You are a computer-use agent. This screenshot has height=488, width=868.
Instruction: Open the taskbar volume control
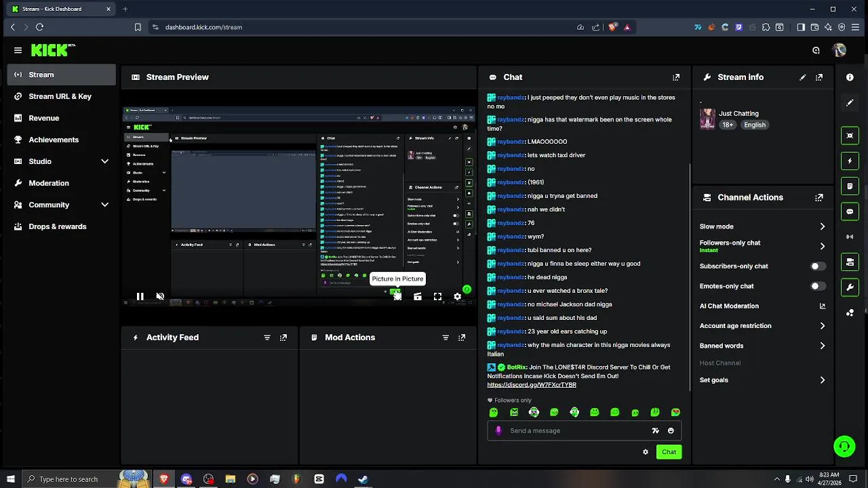pyautogui.click(x=810, y=479)
